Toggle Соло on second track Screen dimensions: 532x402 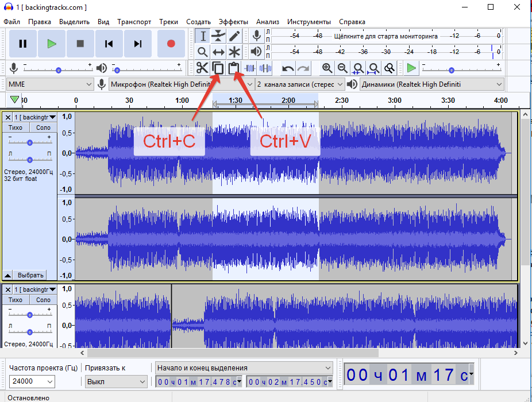coord(43,300)
